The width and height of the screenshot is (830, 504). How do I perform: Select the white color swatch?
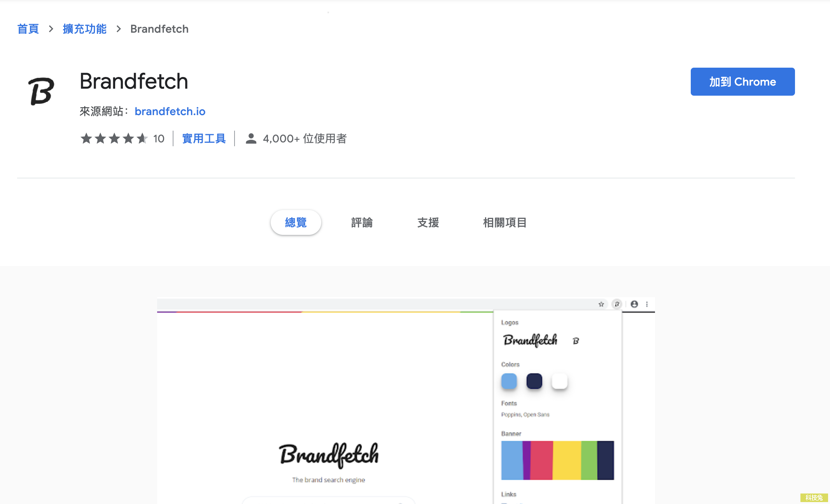[x=560, y=381]
